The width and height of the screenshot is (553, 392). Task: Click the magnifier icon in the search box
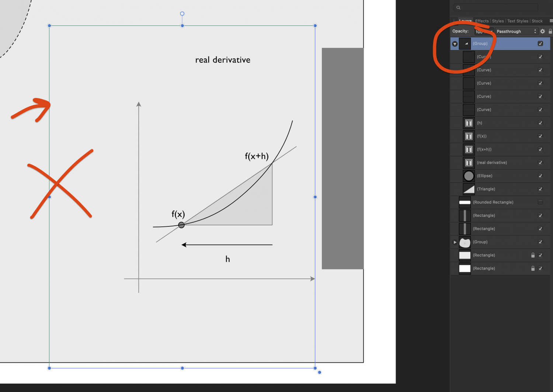458,8
